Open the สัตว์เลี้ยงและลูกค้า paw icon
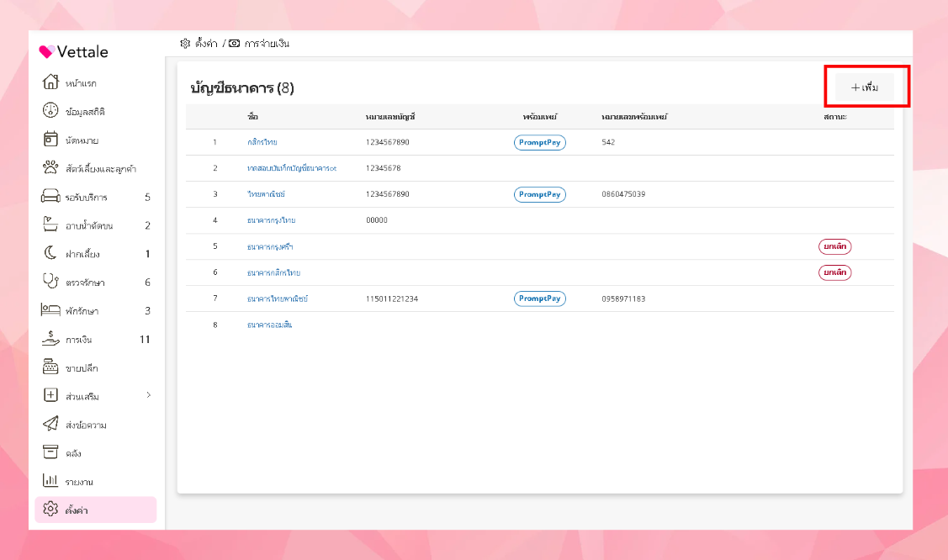This screenshot has width=948, height=560. coord(50,167)
